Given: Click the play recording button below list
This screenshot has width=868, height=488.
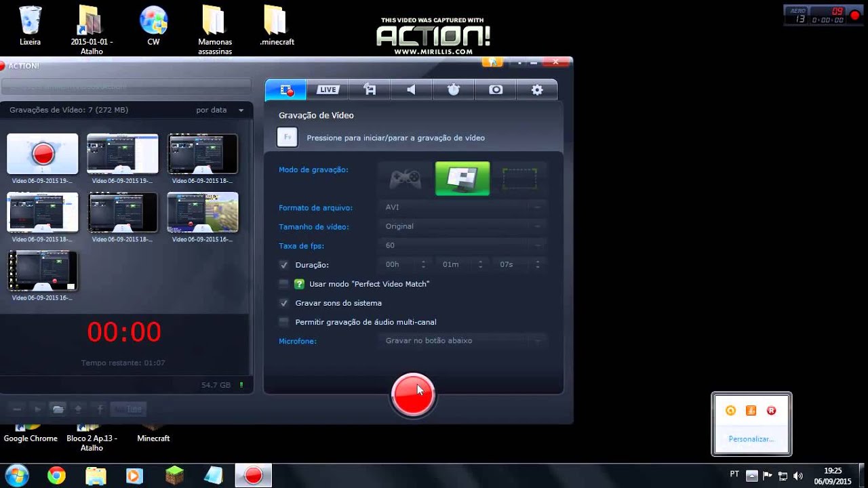Looking at the screenshot, I should [x=38, y=409].
